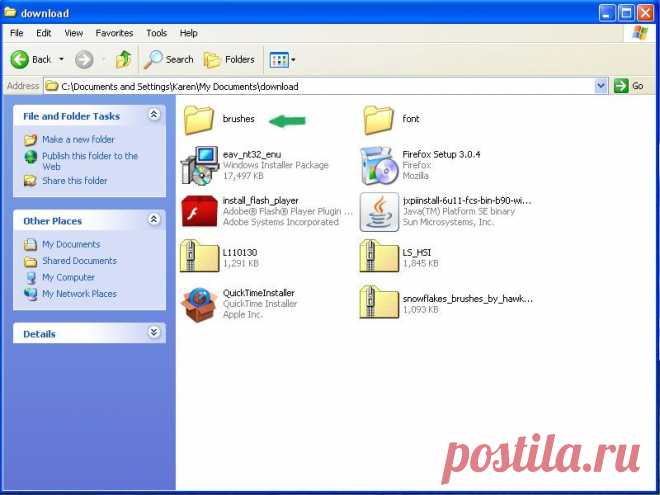660x495 pixels.
Task: Show the Folders tree pane
Action: [229, 59]
